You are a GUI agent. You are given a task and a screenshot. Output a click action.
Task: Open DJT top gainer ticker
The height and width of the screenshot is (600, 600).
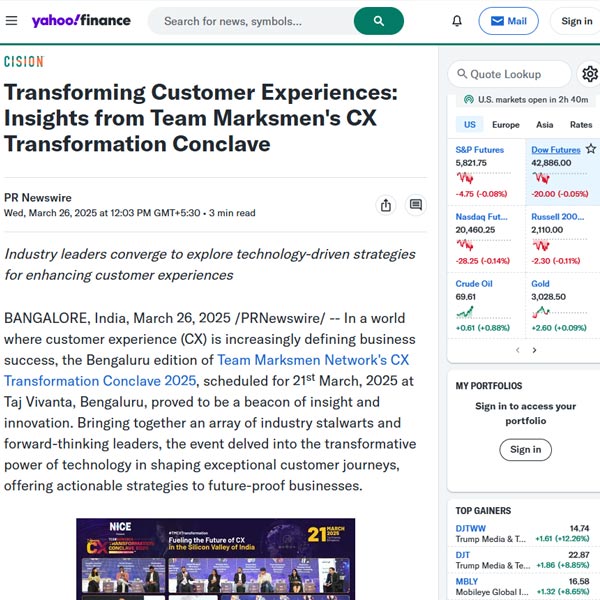tap(463, 555)
